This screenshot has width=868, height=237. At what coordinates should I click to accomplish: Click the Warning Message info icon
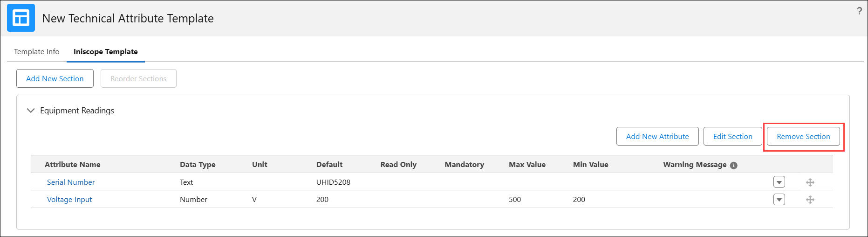pos(734,165)
